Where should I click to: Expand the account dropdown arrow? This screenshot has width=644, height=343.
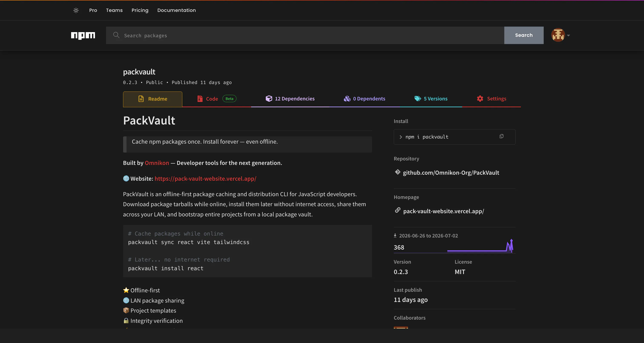point(568,36)
